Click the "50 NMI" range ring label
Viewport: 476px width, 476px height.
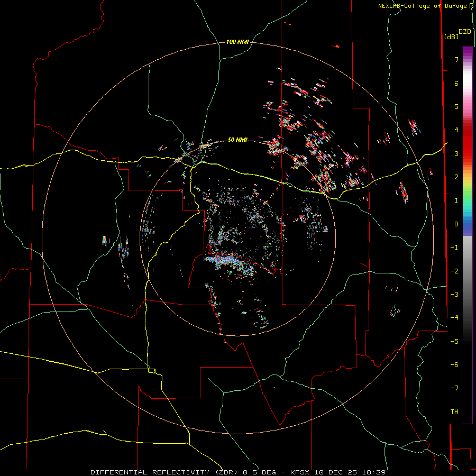tap(237, 140)
